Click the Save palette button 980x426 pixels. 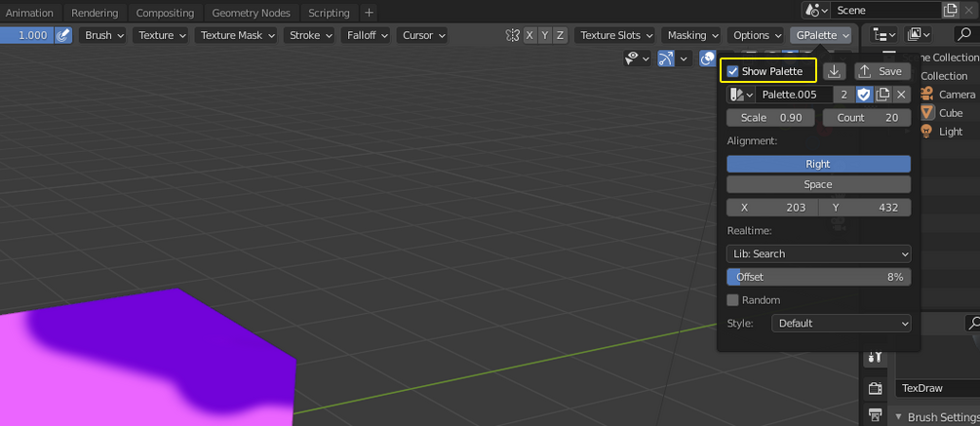point(882,71)
